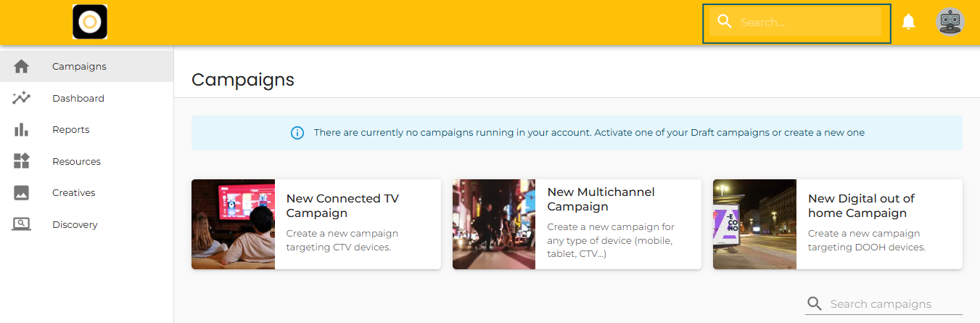Click the info icon in the banner

point(297,133)
